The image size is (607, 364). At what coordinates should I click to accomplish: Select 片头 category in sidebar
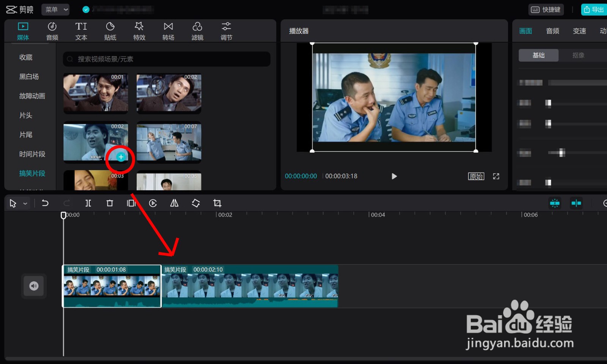point(26,115)
